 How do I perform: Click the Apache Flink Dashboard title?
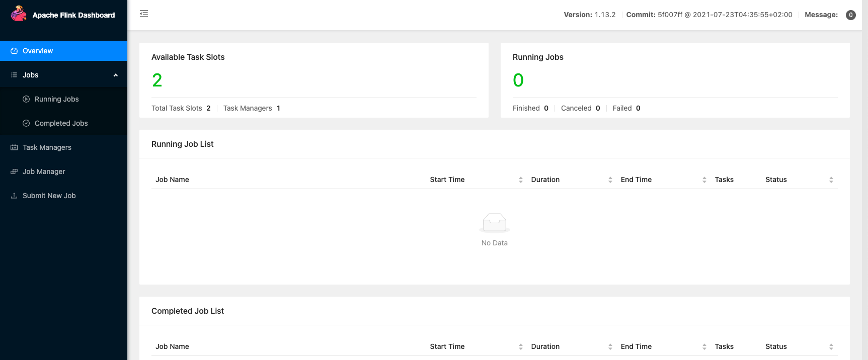point(73,15)
